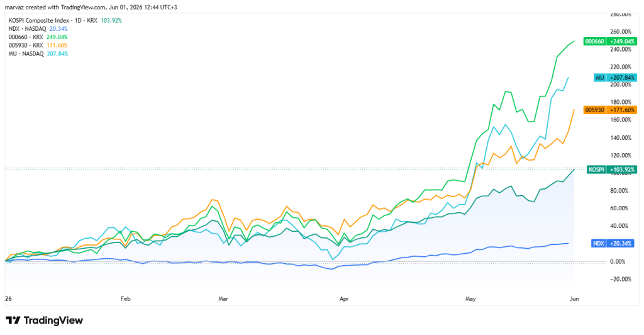
Task: Select the 000660 · KRX legend entry
Action: [38, 37]
